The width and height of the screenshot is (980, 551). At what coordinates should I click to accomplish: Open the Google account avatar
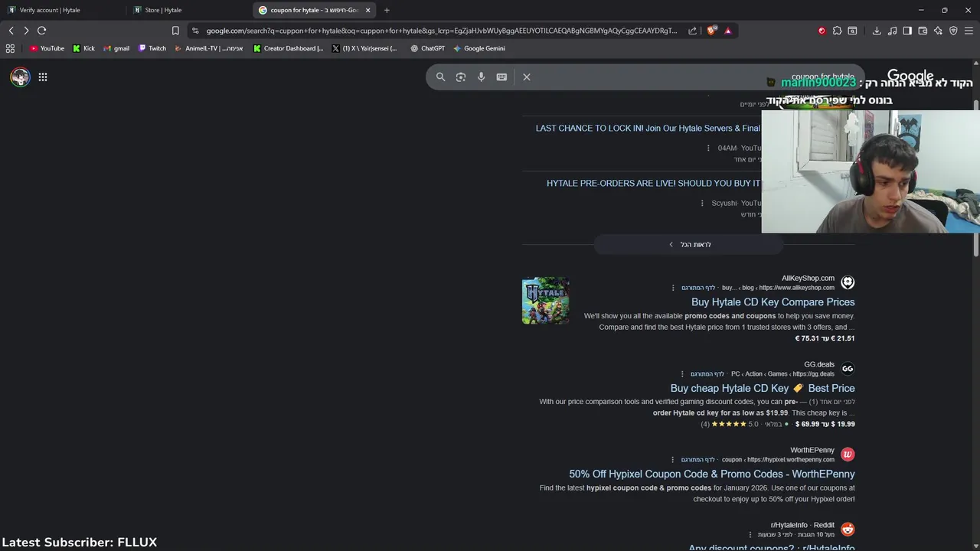click(x=20, y=77)
